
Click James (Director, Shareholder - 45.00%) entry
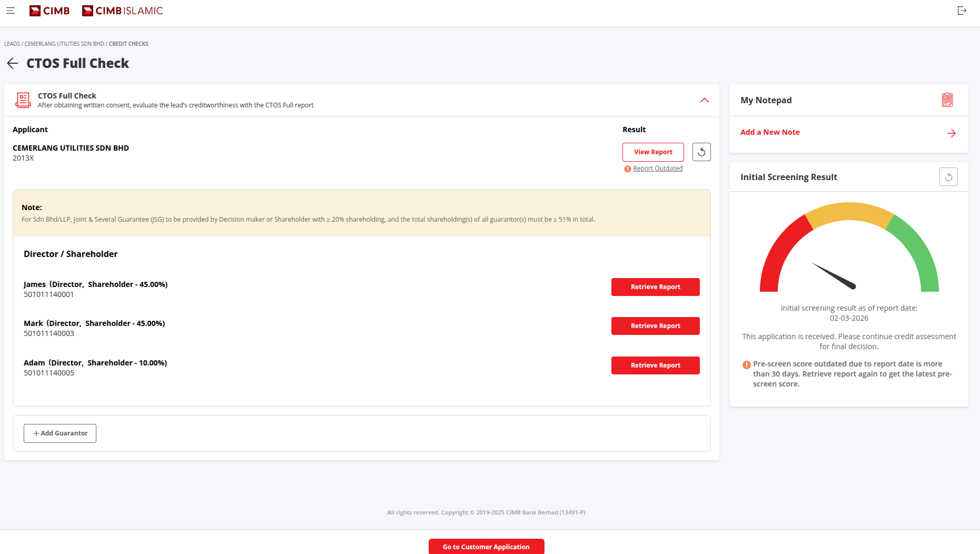[96, 284]
